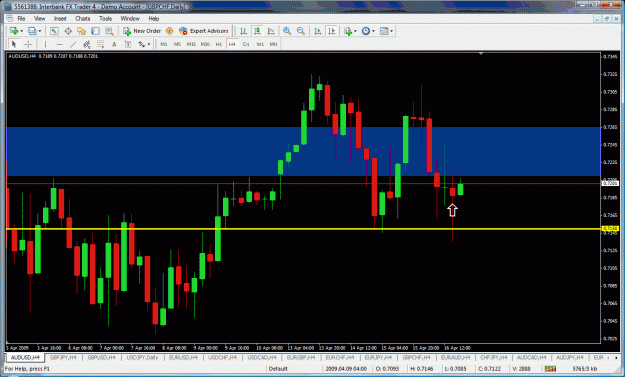
Task: Open the Tools menu
Action: click(x=105, y=19)
